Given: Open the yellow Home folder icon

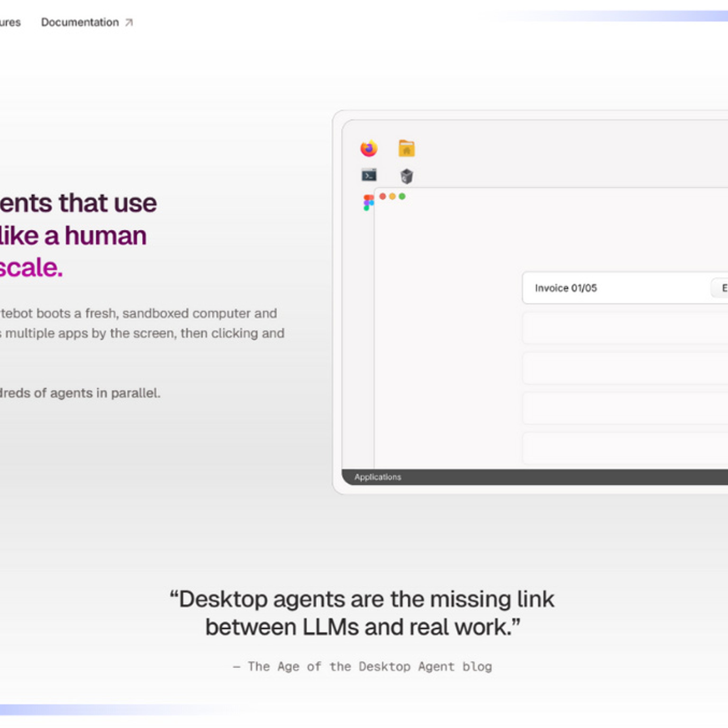Looking at the screenshot, I should 407,148.
